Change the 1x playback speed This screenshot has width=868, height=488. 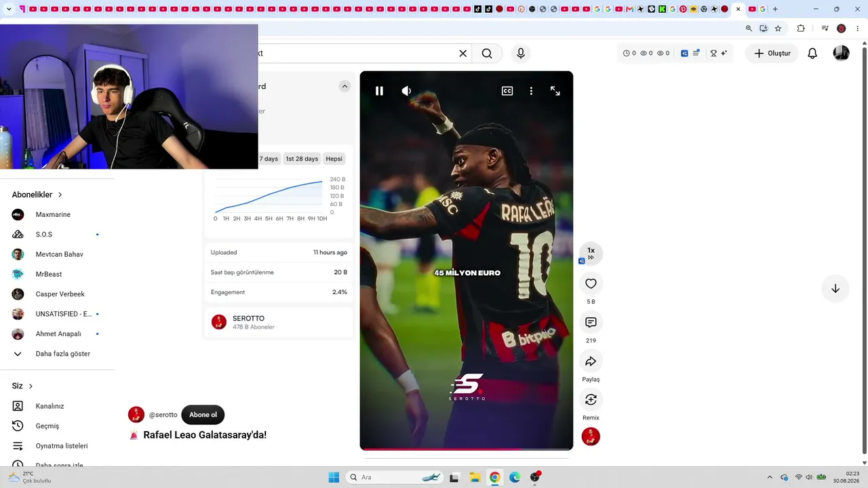591,253
